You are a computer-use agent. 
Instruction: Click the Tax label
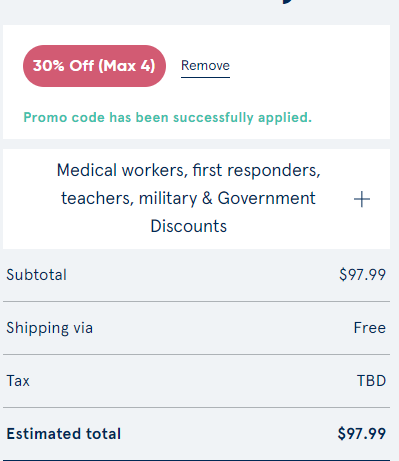18,381
